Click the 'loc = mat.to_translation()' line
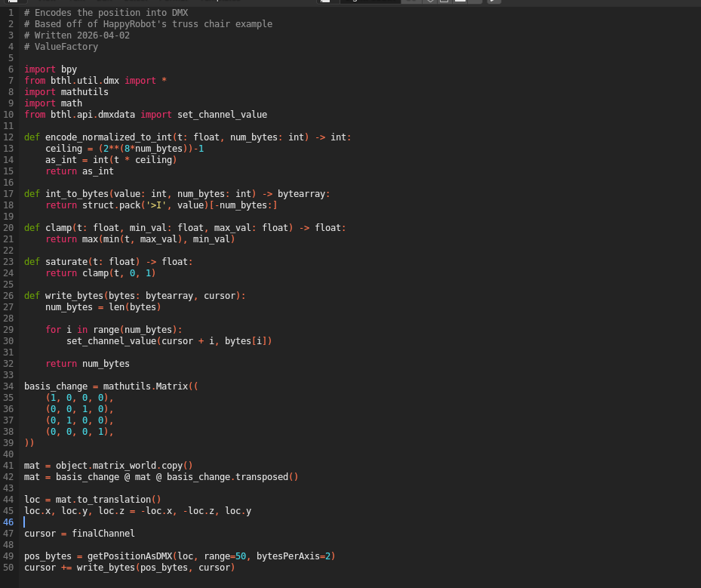Viewport: 701px width, 588px height. point(93,500)
